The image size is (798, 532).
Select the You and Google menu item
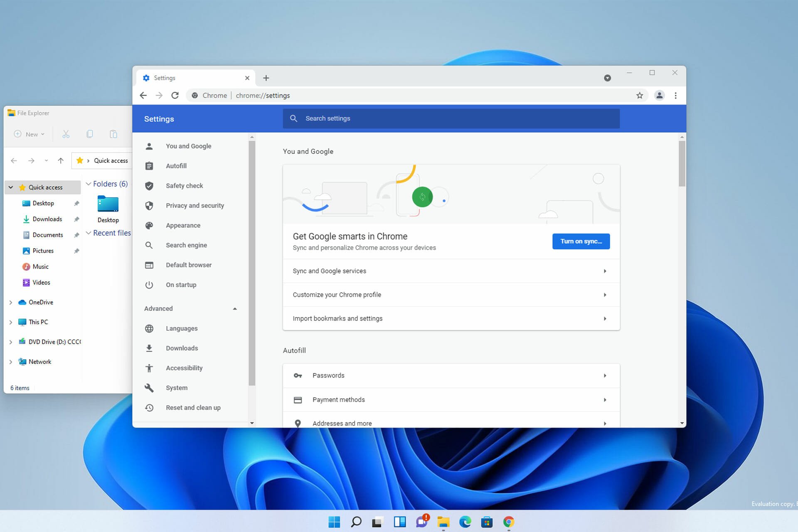point(188,146)
